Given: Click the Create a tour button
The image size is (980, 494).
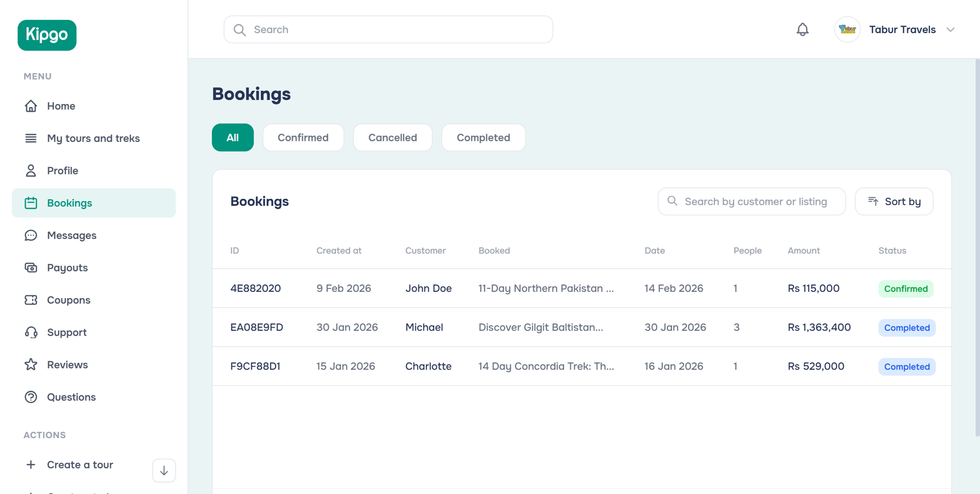Looking at the screenshot, I should point(80,464).
